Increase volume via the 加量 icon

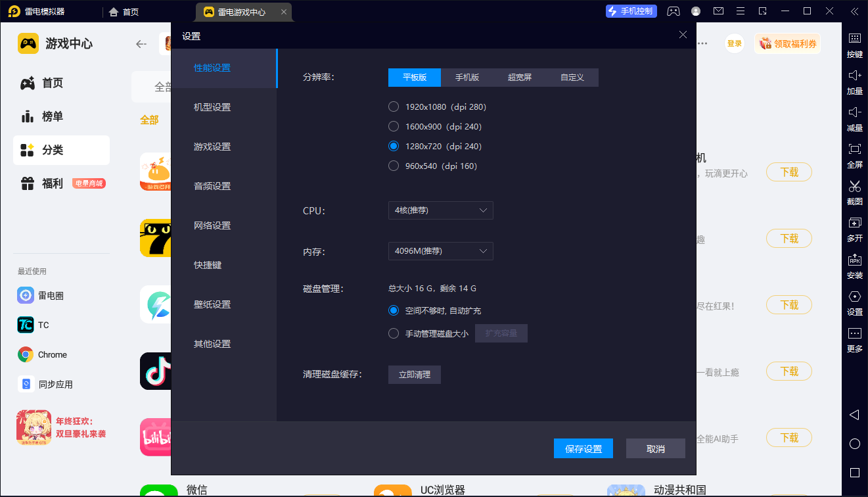click(854, 82)
